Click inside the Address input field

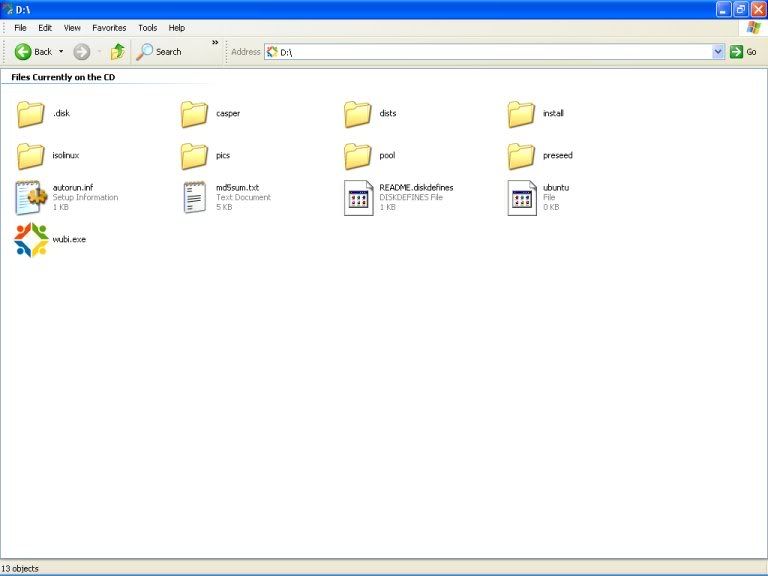[x=490, y=52]
